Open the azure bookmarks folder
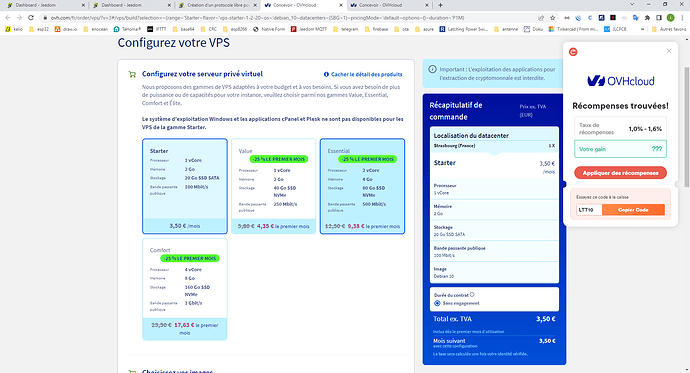Viewport: 690px width, 373px height. tap(425, 29)
